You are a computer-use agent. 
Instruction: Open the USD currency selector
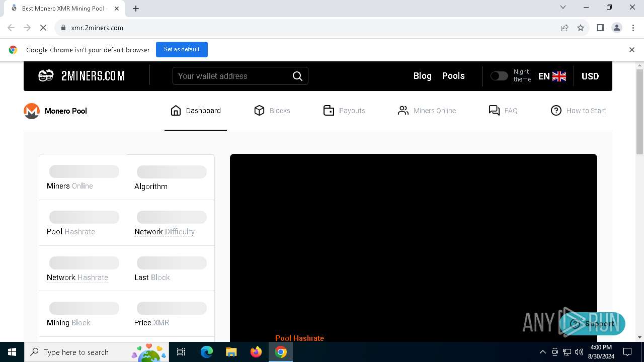coord(590,76)
